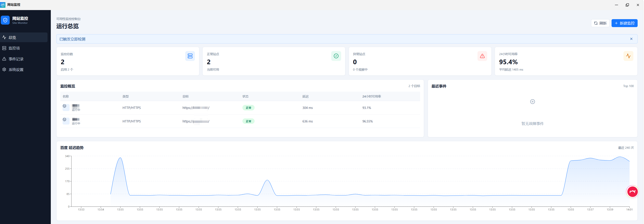Click the 当前可用 text
Screen dimensions: 644x224
pyautogui.click(x=213, y=70)
